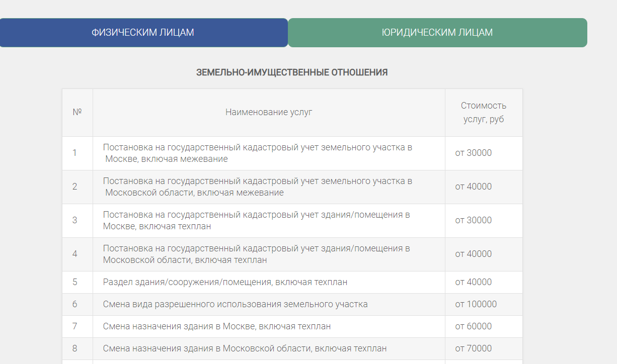Click land plot registration in Московской области service
The height and width of the screenshot is (364, 617).
(x=257, y=187)
